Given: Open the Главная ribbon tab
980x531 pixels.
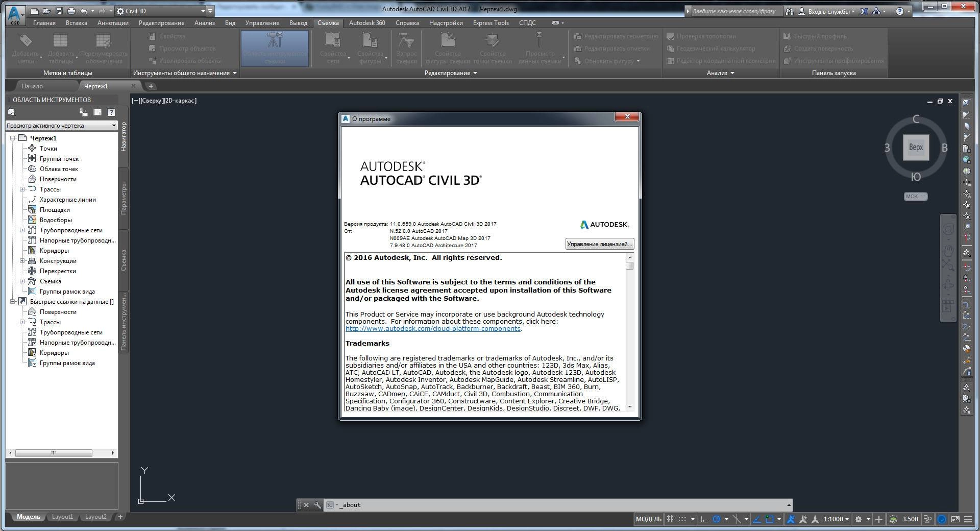Looking at the screenshot, I should (x=44, y=23).
